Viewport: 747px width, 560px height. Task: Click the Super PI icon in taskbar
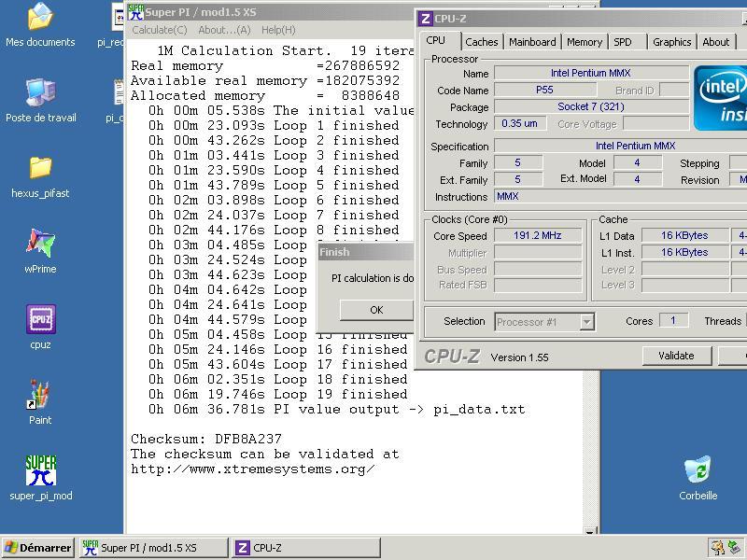(x=90, y=548)
